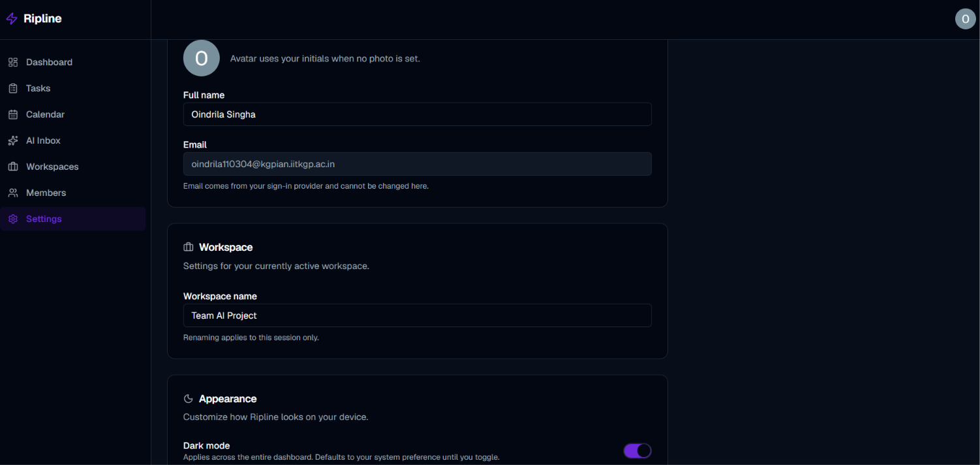980x465 pixels.
Task: Click the 'Dark mode' label text
Action: coord(206,446)
